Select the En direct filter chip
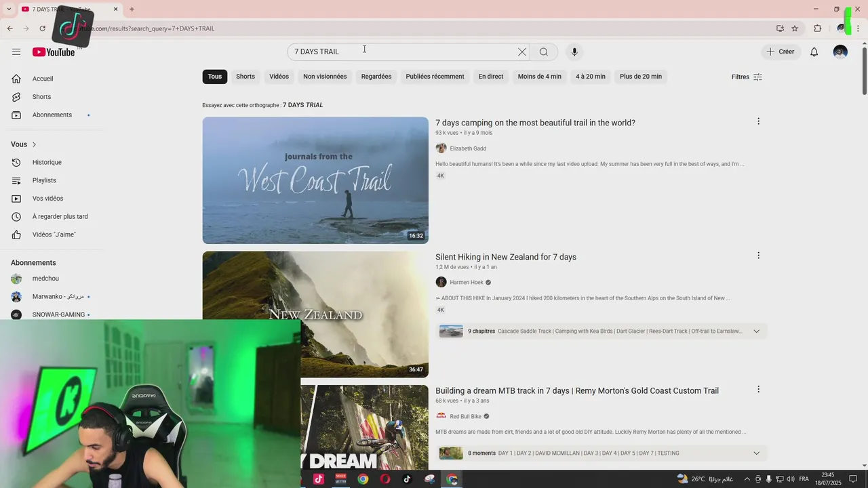Viewport: 868px width, 488px height. pyautogui.click(x=491, y=77)
